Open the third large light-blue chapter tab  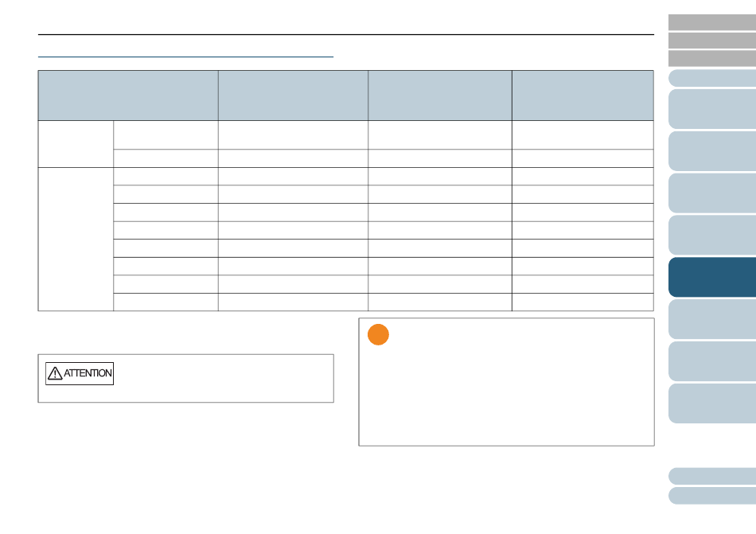pos(712,193)
